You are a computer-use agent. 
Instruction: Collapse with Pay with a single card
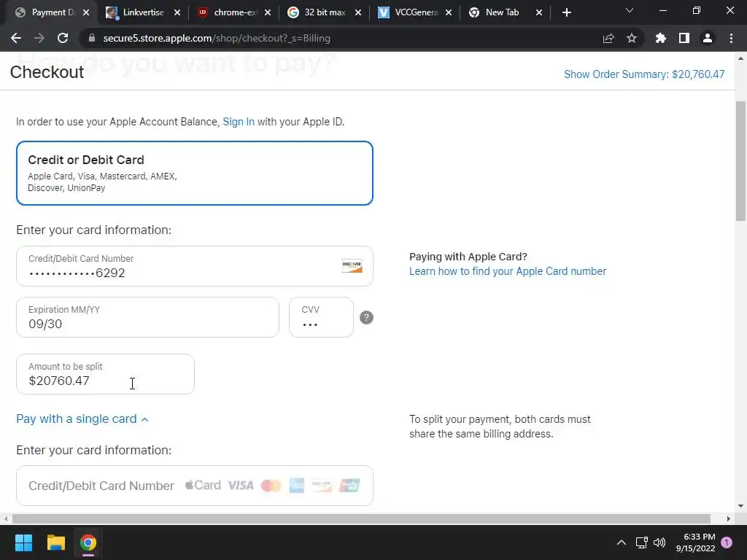(82, 419)
